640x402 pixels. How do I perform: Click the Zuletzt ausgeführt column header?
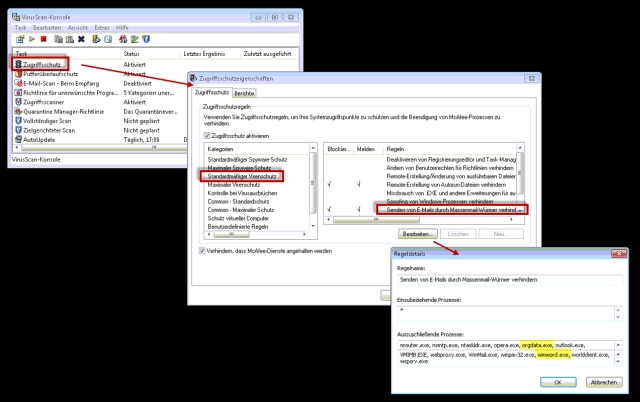[x=268, y=54]
